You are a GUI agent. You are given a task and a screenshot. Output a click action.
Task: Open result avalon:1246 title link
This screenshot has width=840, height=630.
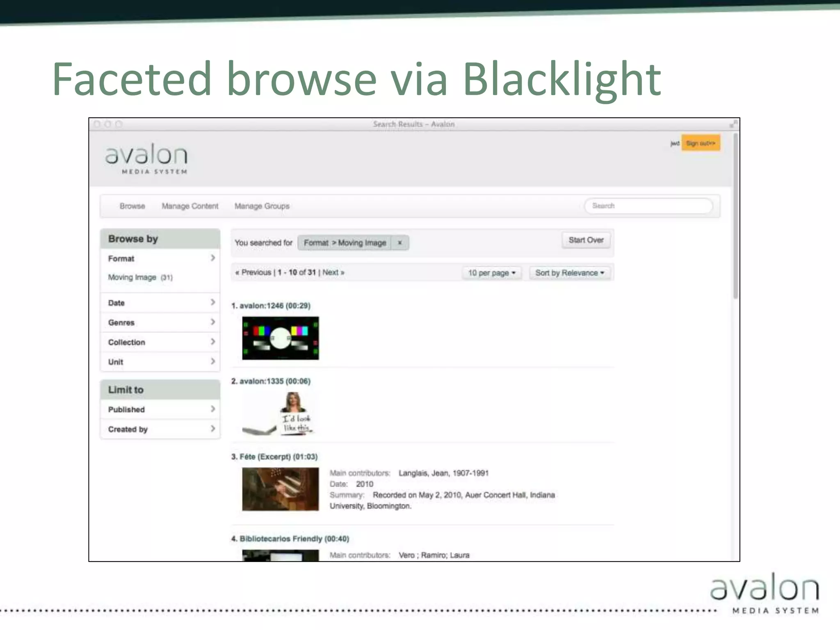275,306
